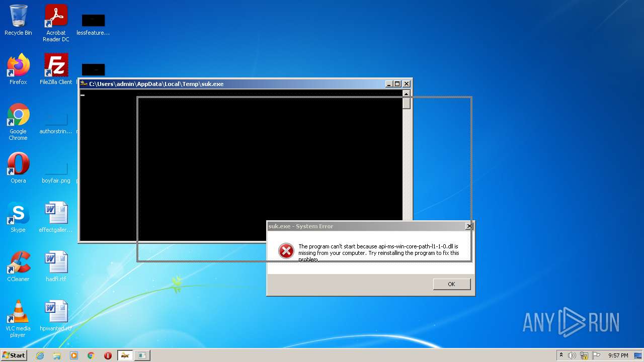The width and height of the screenshot is (644, 362).
Task: Open the Opera taskbar icon
Action: 108,355
